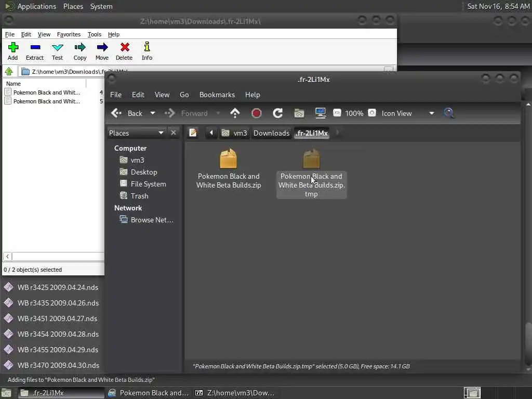Select vm3 in the path bar
The height and width of the screenshot is (399, 532).
click(234, 133)
